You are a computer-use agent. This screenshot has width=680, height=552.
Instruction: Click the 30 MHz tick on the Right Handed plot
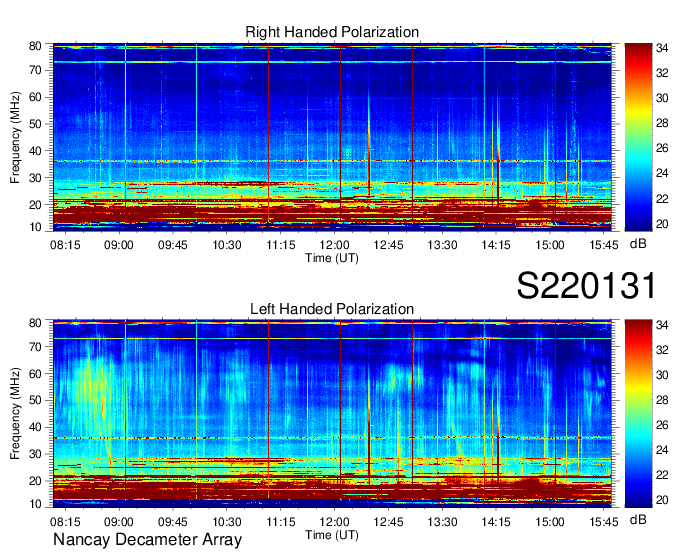(36, 178)
